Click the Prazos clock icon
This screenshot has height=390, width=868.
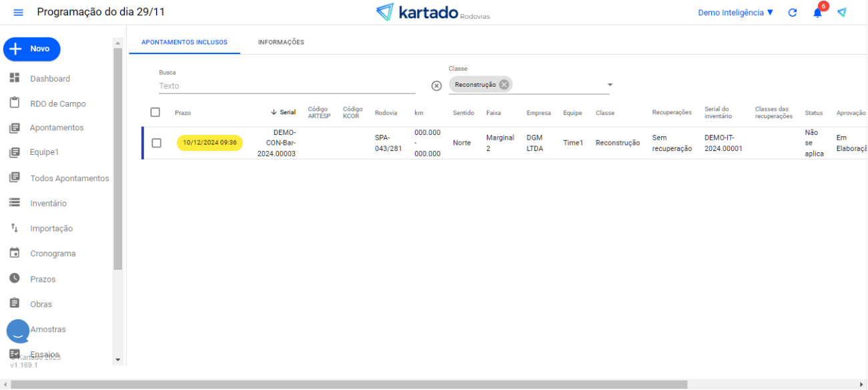tap(15, 278)
